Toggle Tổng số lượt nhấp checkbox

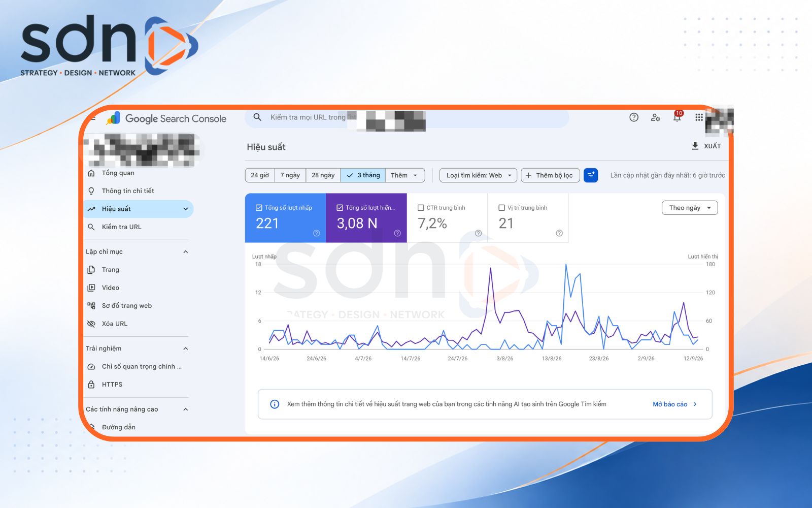(259, 208)
